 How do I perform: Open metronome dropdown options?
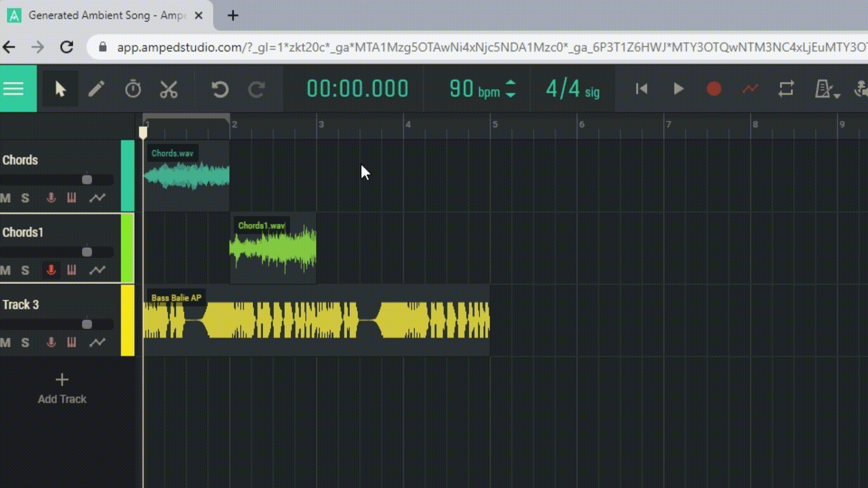click(837, 96)
